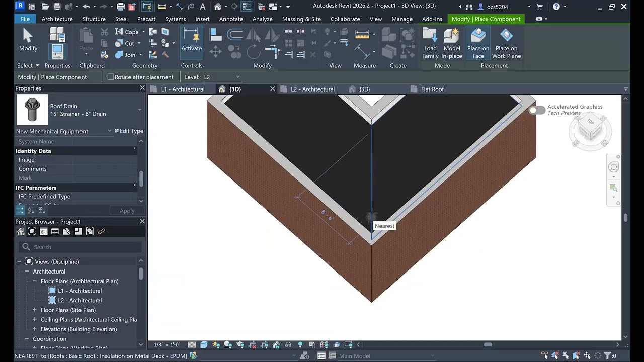Click Model In-place icon
This screenshot has height=362, width=644.
[452, 43]
